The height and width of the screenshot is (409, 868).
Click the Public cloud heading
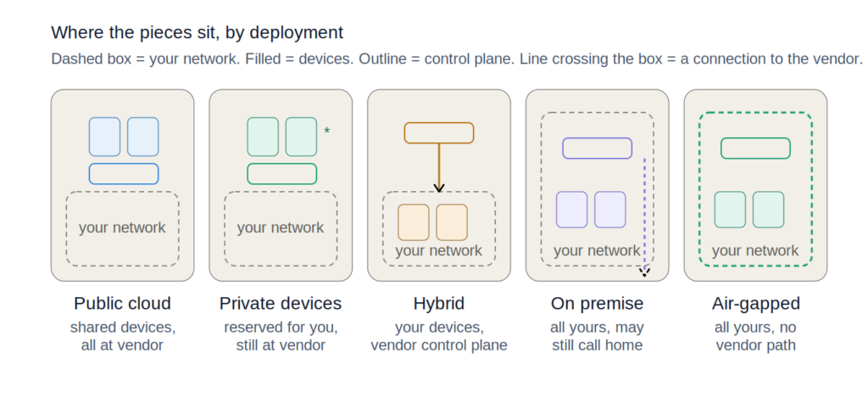point(122,304)
